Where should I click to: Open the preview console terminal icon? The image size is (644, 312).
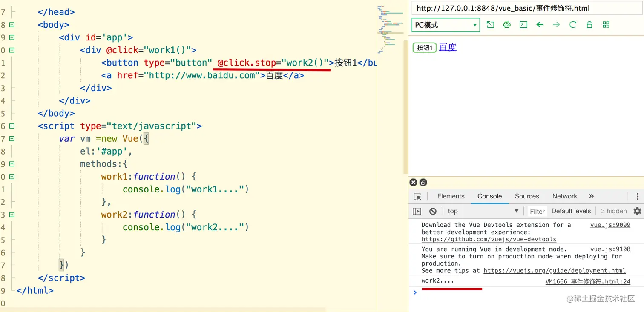click(523, 25)
